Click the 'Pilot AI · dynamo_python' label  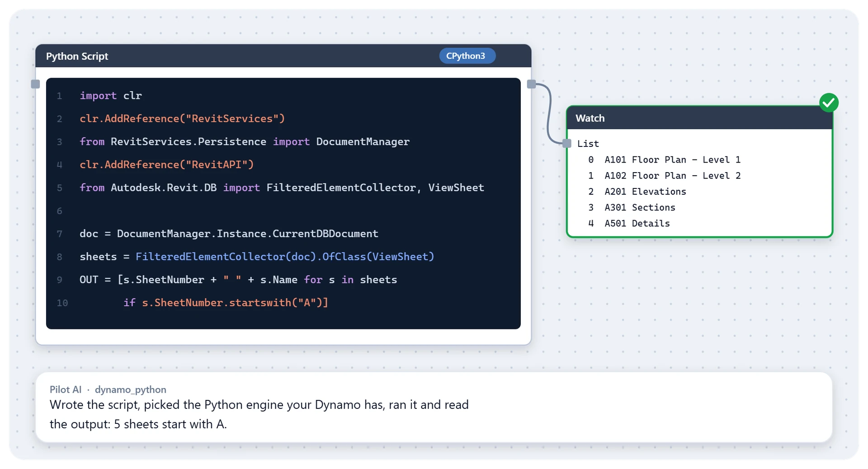coord(108,389)
